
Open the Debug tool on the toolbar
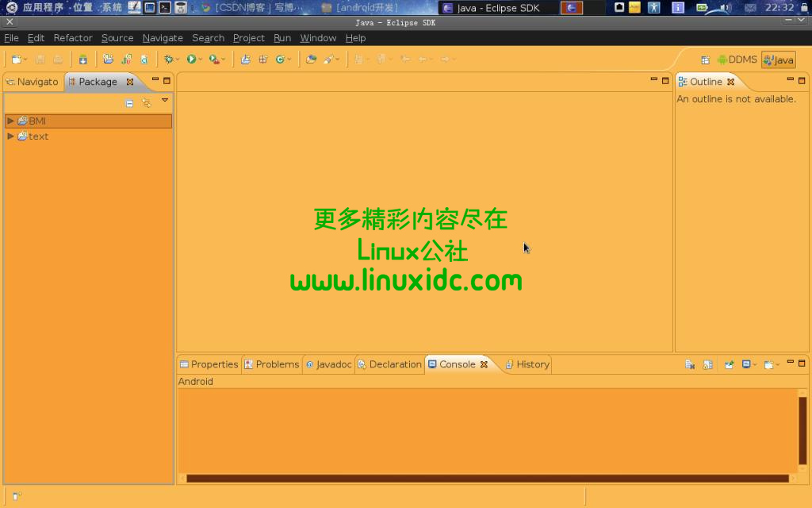pos(169,59)
